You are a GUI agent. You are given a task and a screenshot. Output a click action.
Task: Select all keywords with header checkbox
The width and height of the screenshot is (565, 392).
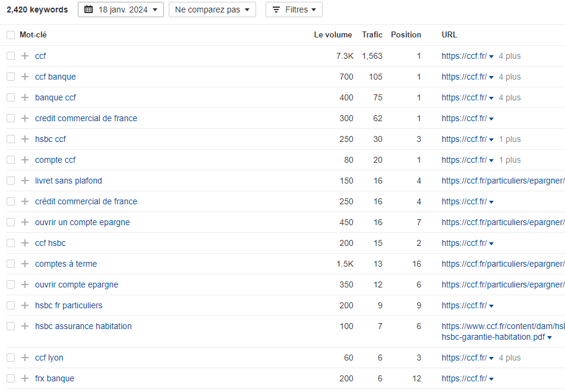(x=11, y=35)
